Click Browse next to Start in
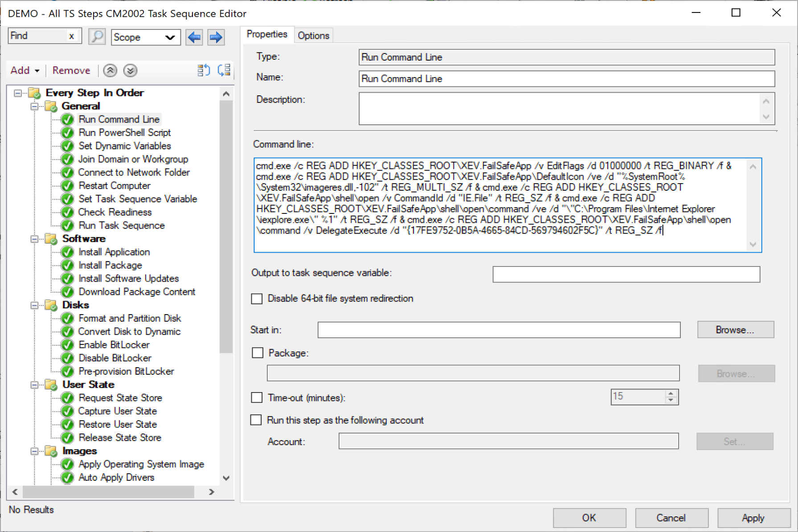 click(735, 330)
